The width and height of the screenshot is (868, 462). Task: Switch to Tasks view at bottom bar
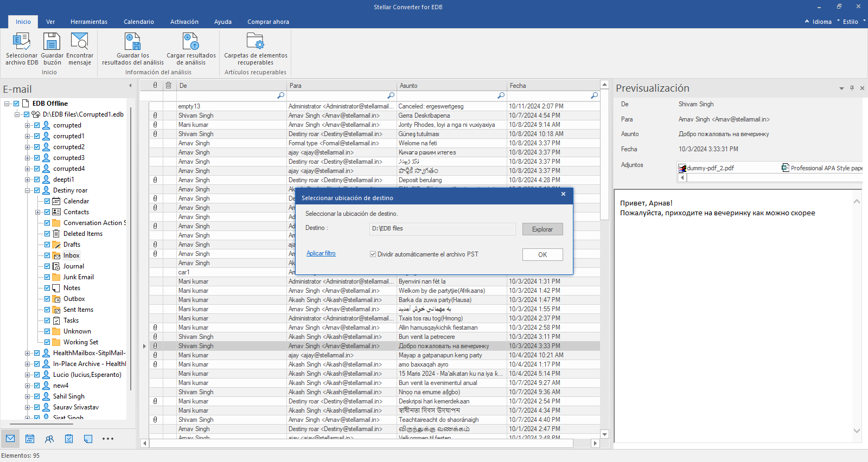pyautogui.click(x=69, y=439)
